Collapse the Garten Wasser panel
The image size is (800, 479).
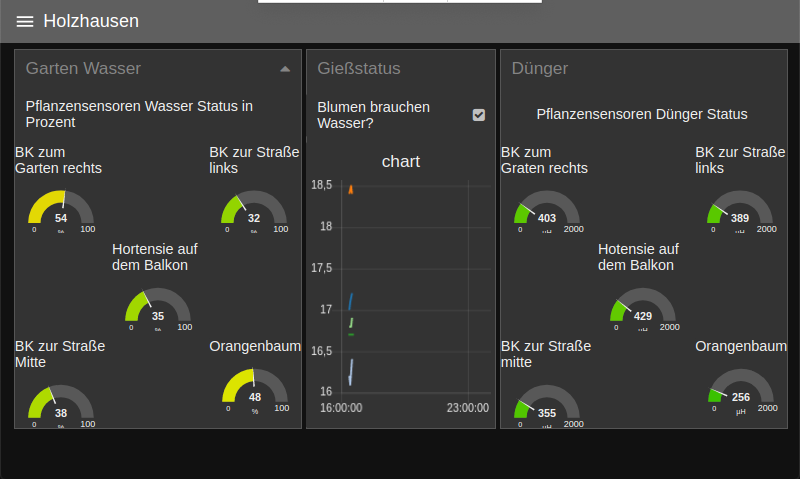(285, 69)
